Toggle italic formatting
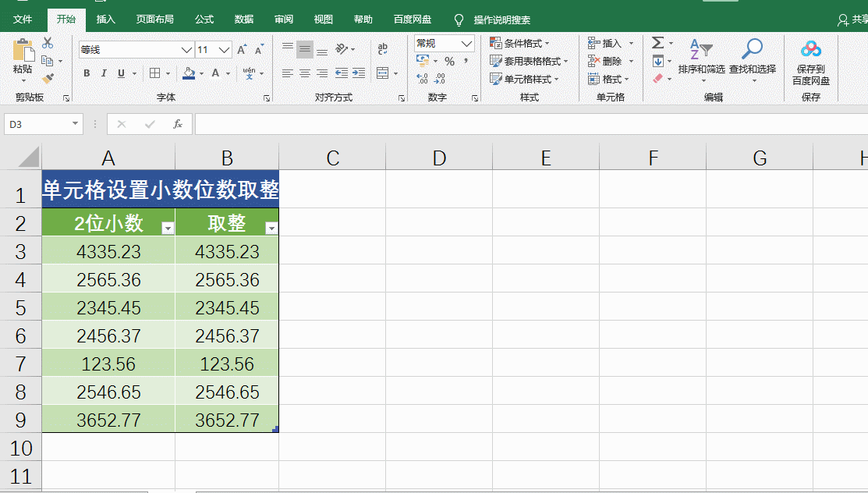Screen dimensions: 868x493 [x=104, y=73]
